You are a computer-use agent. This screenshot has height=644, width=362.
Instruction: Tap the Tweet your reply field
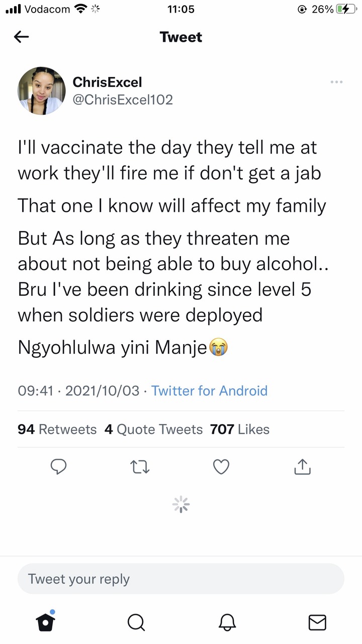pos(181,579)
